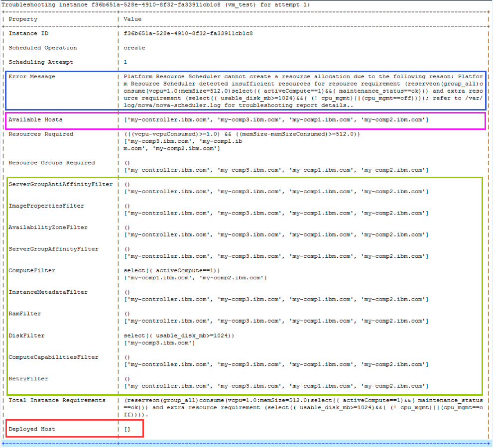Viewport: 493px width, 448px height.
Task: Click the 'Available Hosts' label
Action: click(35, 120)
